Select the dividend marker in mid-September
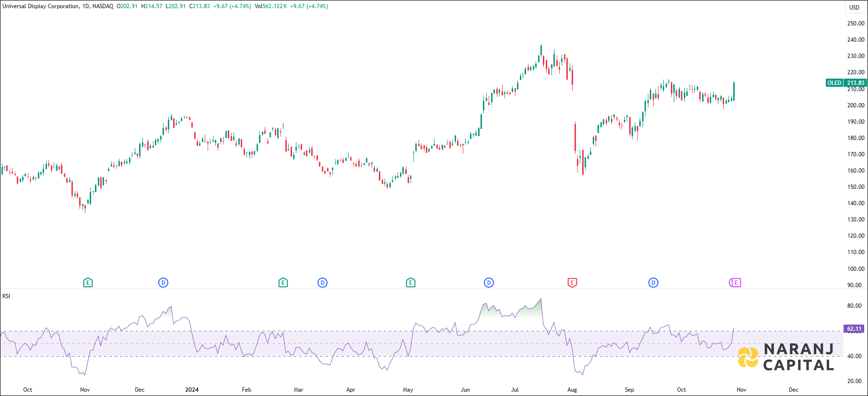868x396 pixels. click(653, 283)
